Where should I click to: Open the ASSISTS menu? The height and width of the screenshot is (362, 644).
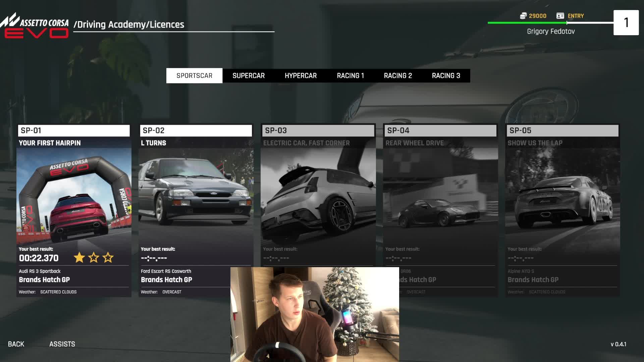[62, 344]
